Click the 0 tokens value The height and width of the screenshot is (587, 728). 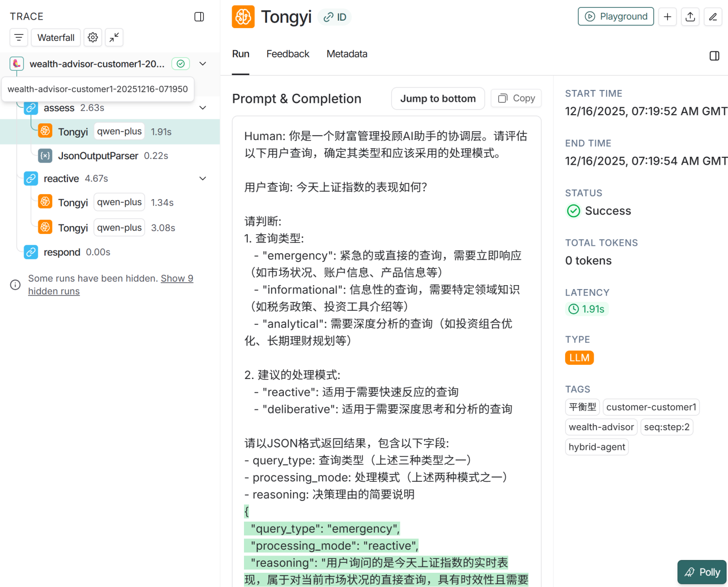click(x=588, y=261)
